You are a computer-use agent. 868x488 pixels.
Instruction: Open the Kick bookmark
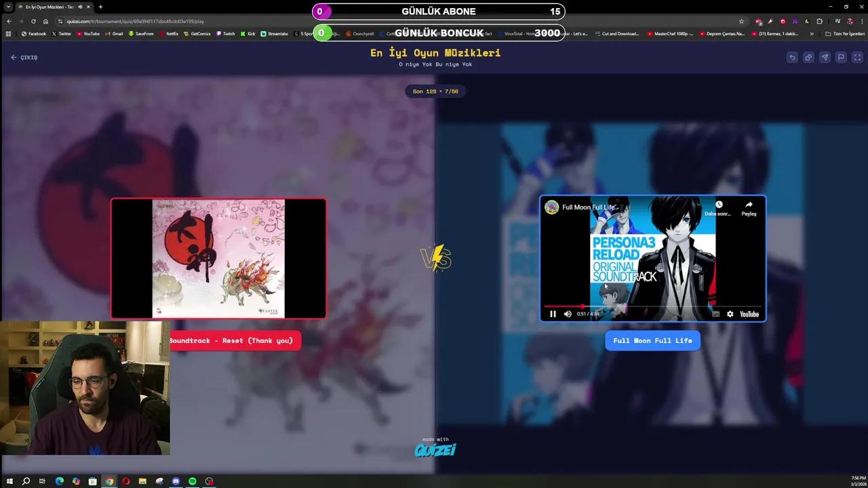click(x=248, y=34)
